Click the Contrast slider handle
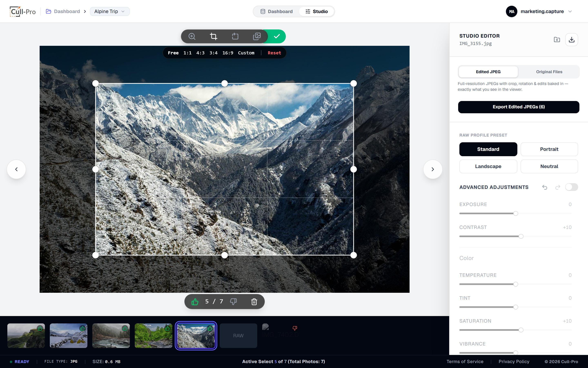 click(x=521, y=236)
